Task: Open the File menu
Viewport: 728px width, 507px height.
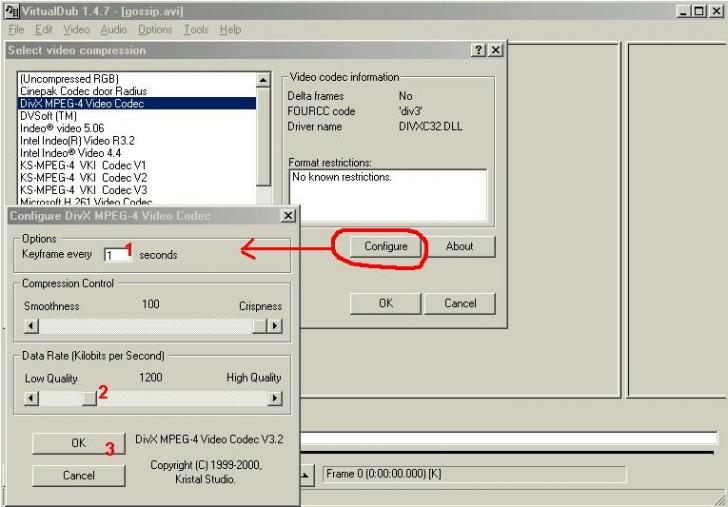Action: [x=15, y=30]
